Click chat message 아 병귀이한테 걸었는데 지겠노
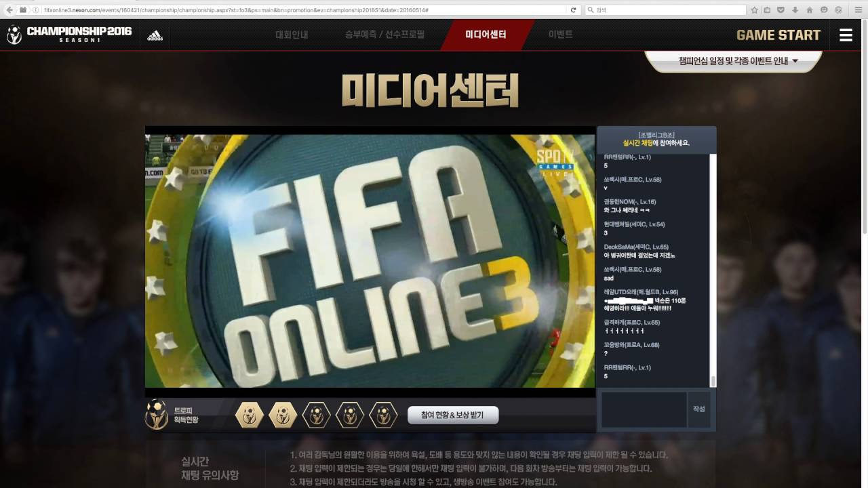The width and height of the screenshot is (868, 488). click(639, 256)
